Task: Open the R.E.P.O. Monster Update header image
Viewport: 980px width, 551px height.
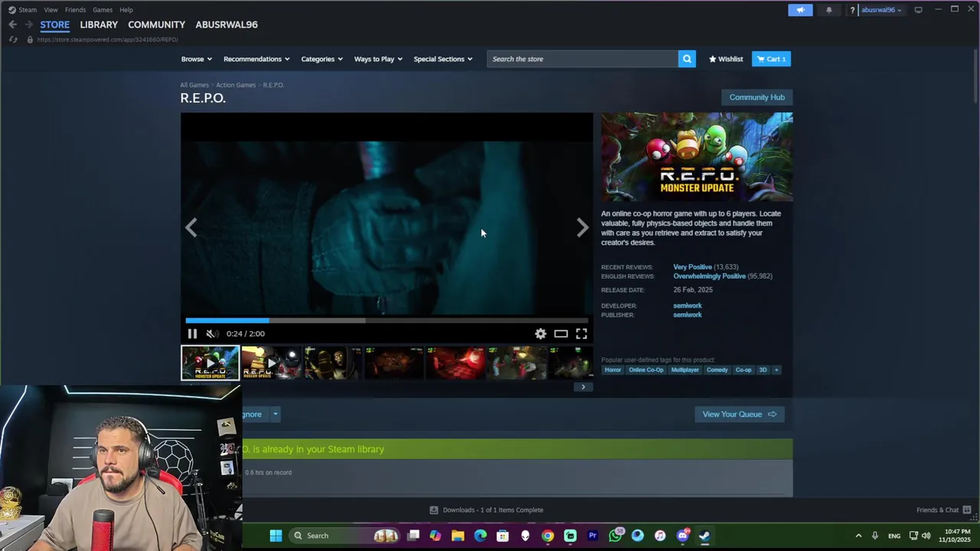Action: (697, 157)
